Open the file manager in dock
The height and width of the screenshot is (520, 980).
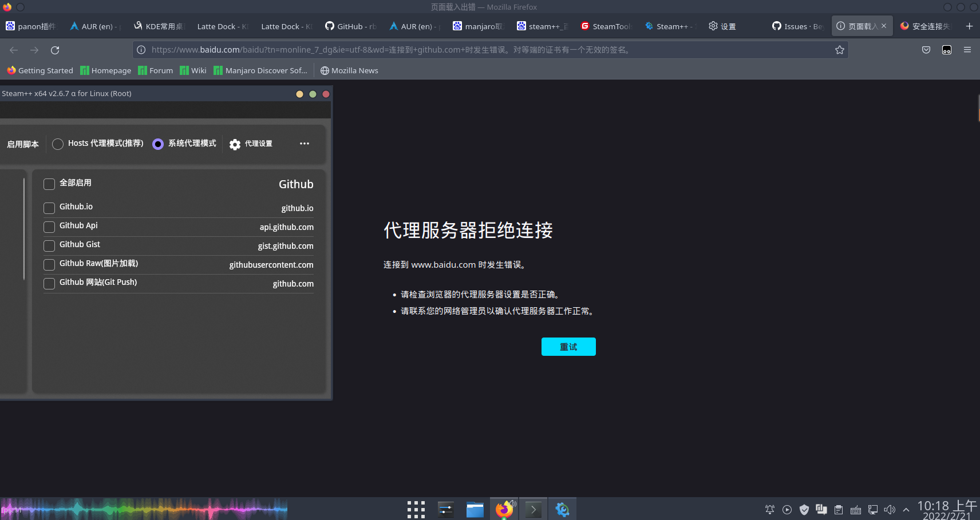475,509
